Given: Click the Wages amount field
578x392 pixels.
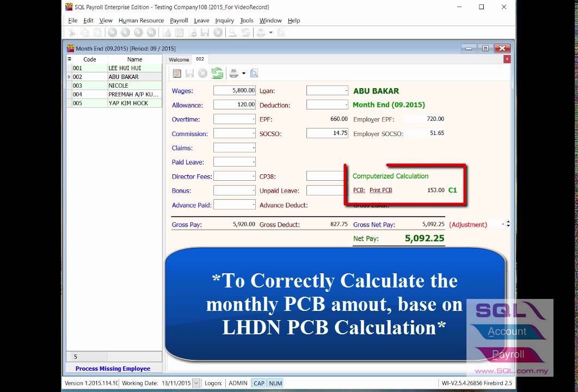Looking at the screenshot, I should (x=235, y=90).
